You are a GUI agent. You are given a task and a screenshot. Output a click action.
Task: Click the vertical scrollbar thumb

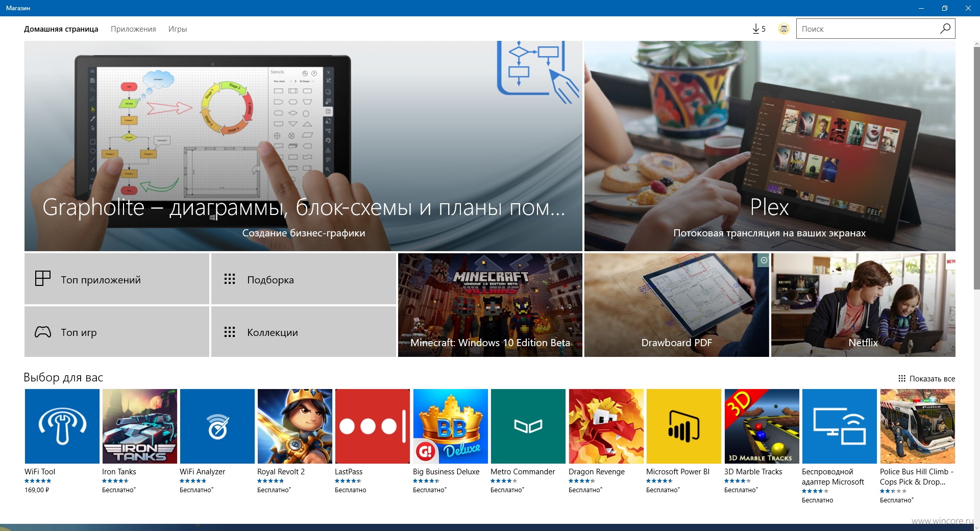click(x=976, y=168)
